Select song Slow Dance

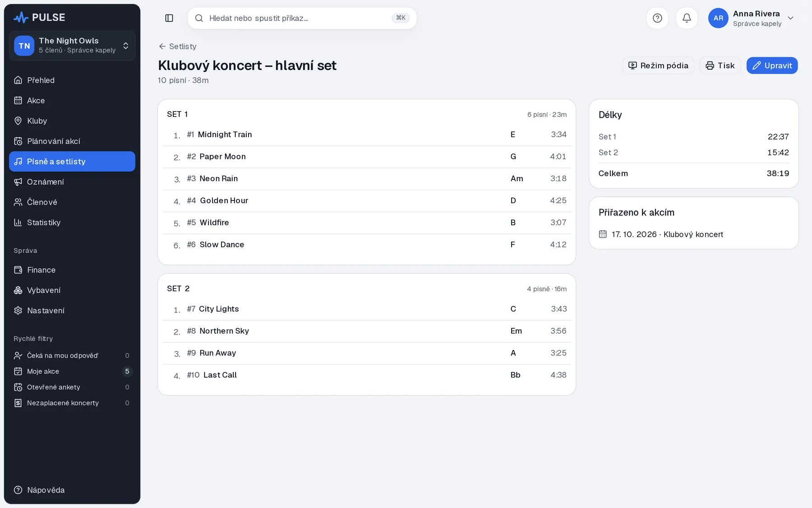click(367, 245)
